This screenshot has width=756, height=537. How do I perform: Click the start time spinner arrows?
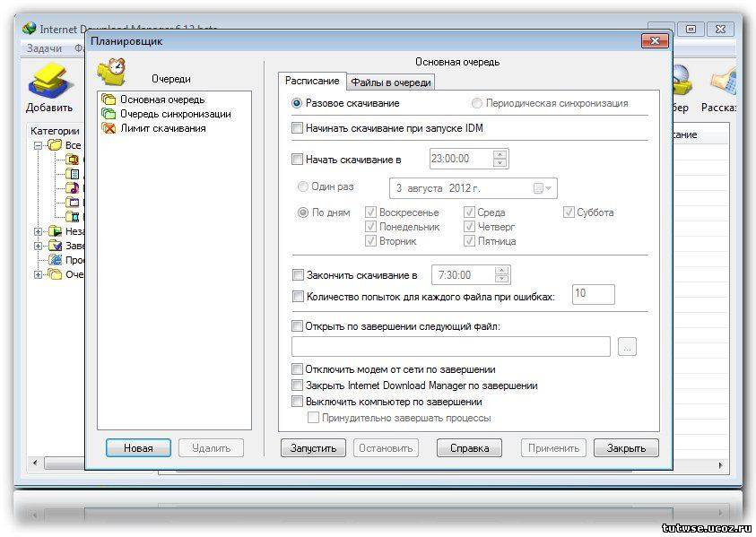[x=500, y=160]
